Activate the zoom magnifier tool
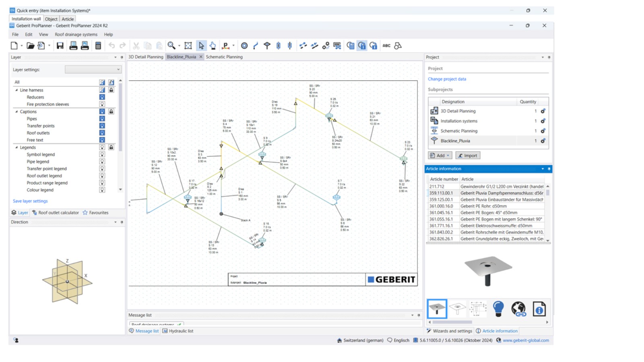 click(x=171, y=45)
